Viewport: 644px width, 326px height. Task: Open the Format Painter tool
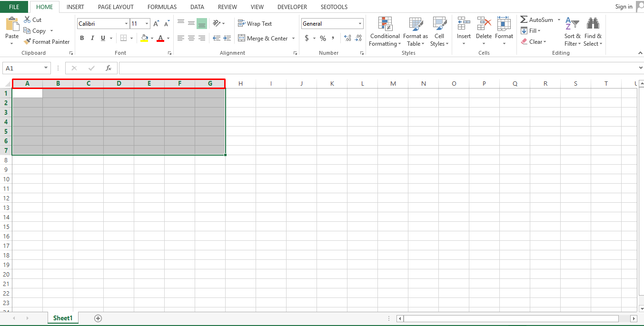(x=47, y=41)
